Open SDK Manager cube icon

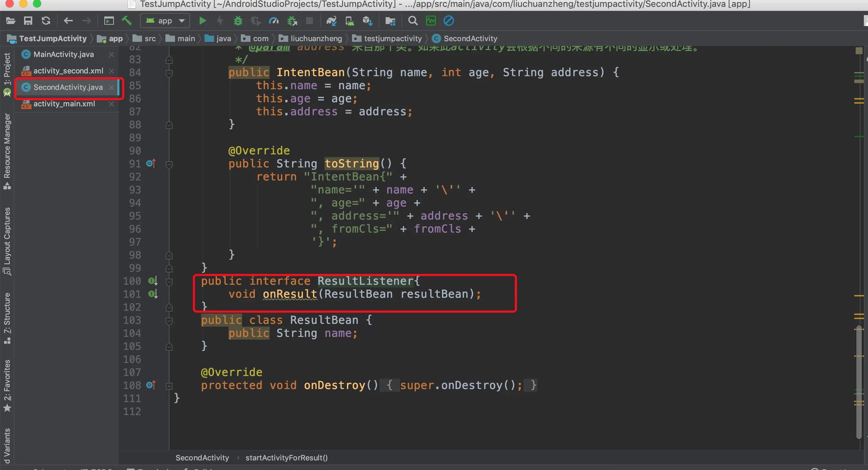367,21
